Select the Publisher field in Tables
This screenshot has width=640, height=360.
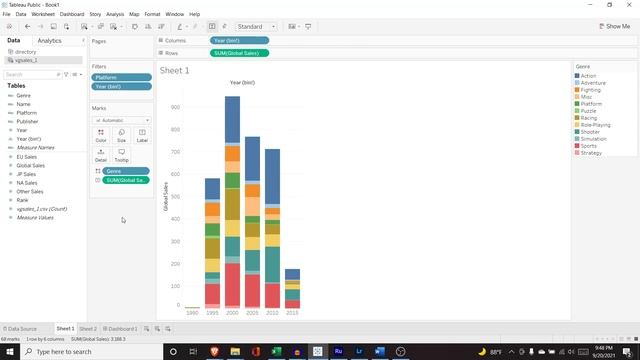point(27,122)
